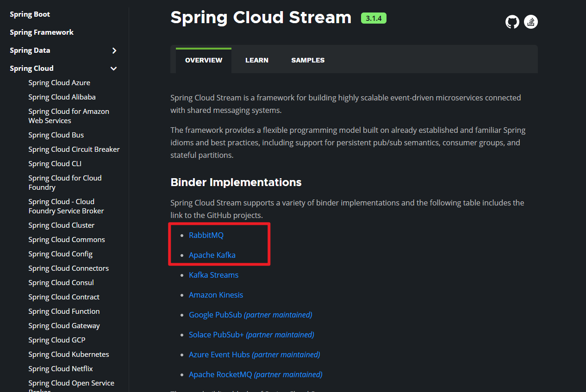586x392 pixels.
Task: Follow the Kafka Streams link
Action: (213, 275)
